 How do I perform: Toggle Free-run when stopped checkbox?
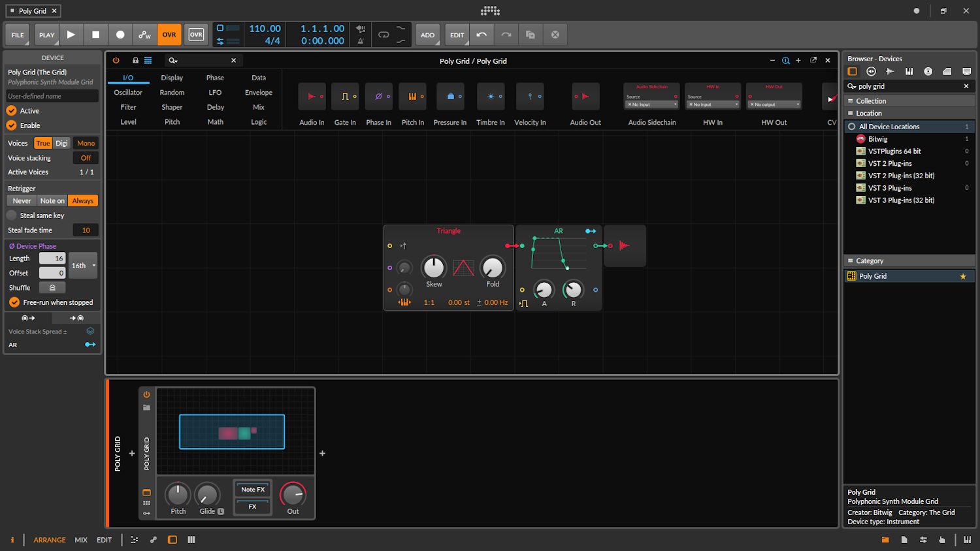pos(14,302)
